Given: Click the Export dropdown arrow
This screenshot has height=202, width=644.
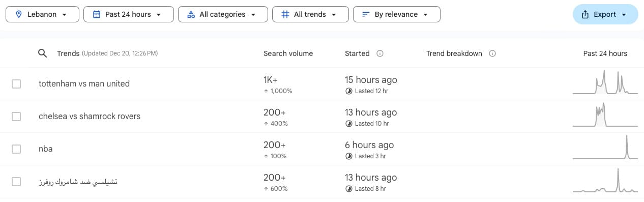Looking at the screenshot, I should pos(624,15).
